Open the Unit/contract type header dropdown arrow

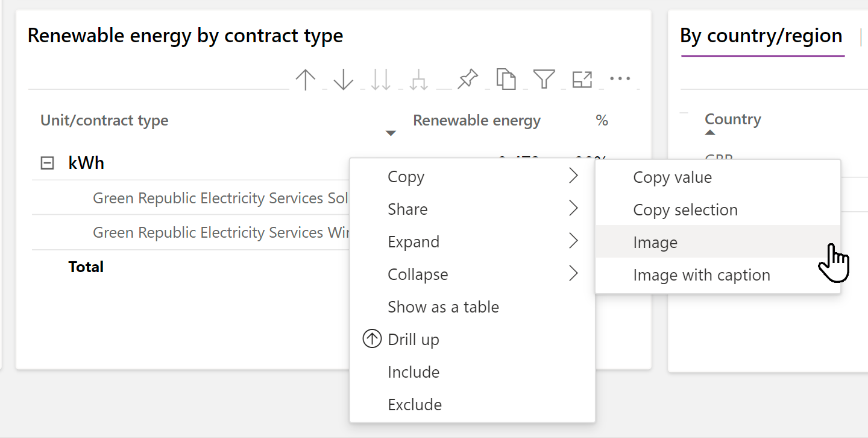[x=391, y=133]
